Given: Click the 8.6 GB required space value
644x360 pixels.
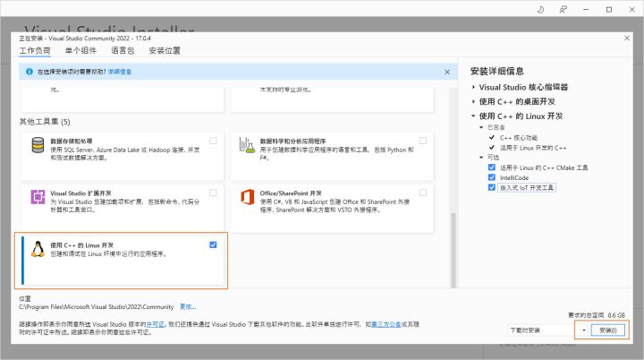Looking at the screenshot, I should point(616,315).
